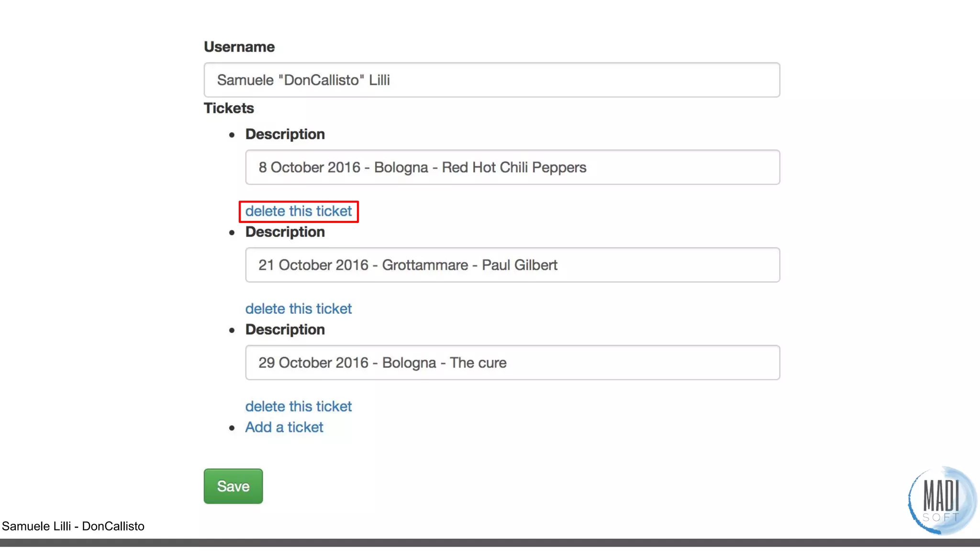980x551 pixels.
Task: Delete the 29 October Bologna ticket
Action: pos(298,406)
